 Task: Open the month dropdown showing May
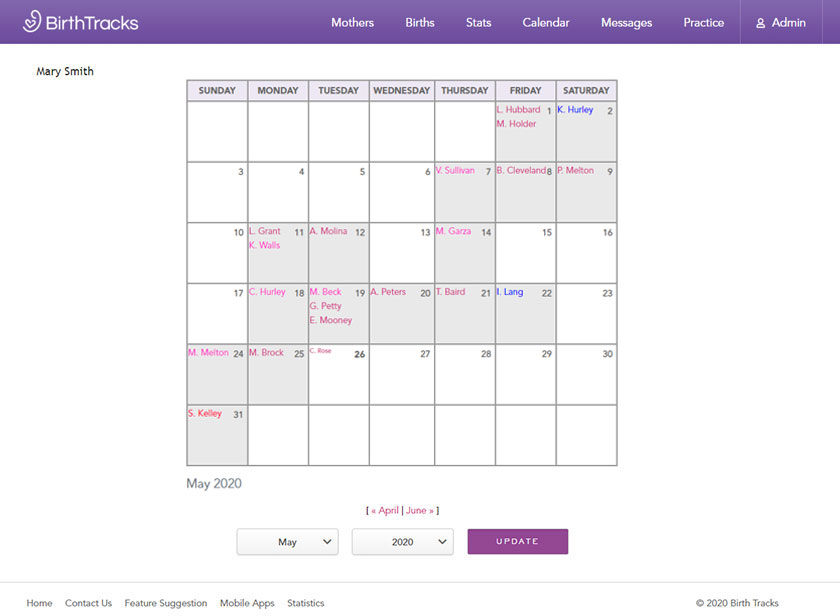pos(287,542)
